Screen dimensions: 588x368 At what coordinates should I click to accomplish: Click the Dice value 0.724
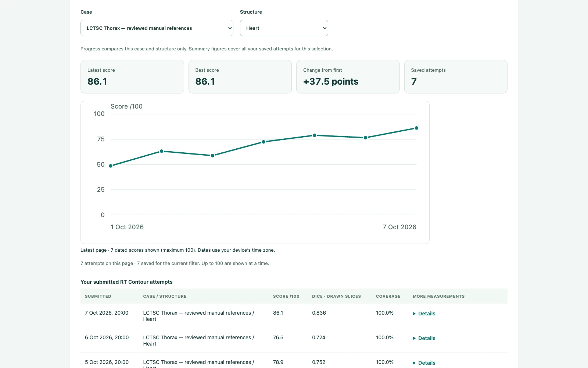319,337
